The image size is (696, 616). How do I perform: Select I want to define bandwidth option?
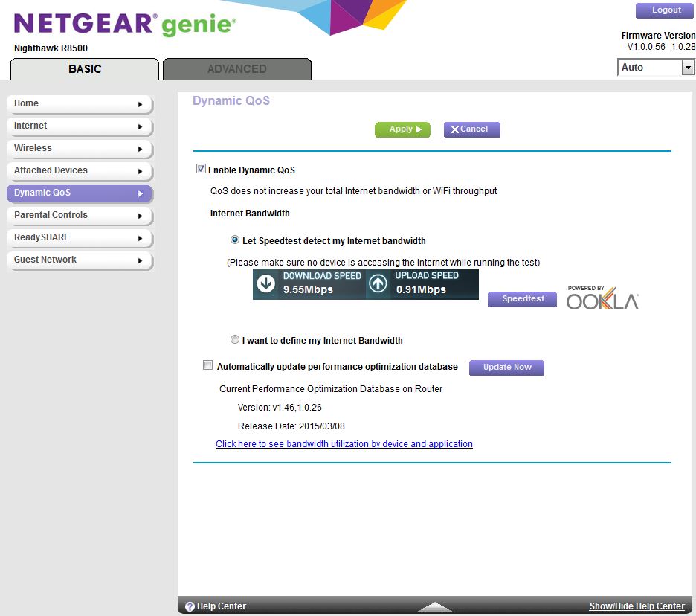[235, 340]
